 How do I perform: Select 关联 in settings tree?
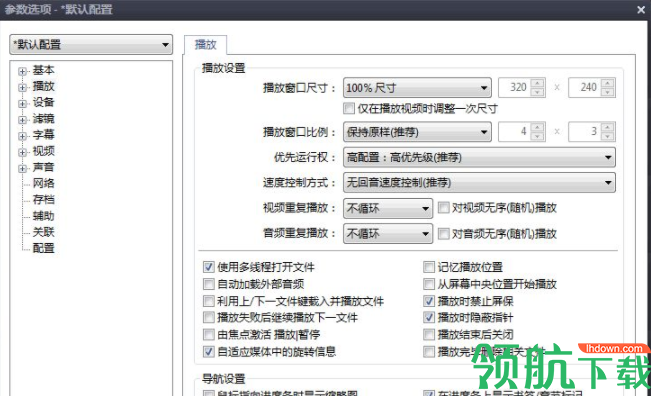[x=44, y=232]
